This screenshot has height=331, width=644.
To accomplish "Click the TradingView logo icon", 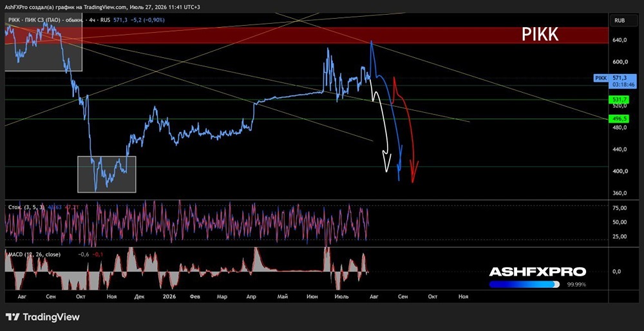I will pos(12,317).
